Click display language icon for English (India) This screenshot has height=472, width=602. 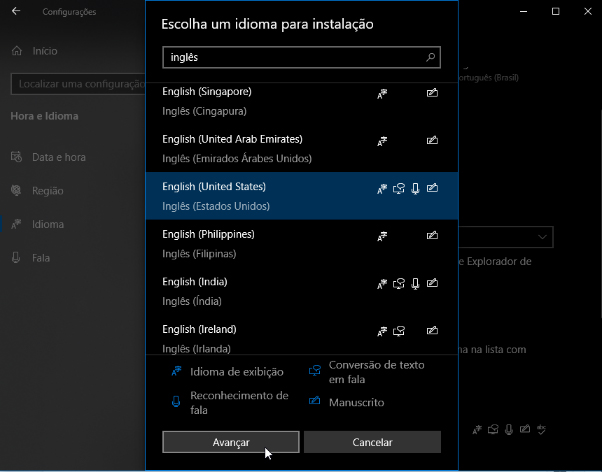pyautogui.click(x=382, y=284)
